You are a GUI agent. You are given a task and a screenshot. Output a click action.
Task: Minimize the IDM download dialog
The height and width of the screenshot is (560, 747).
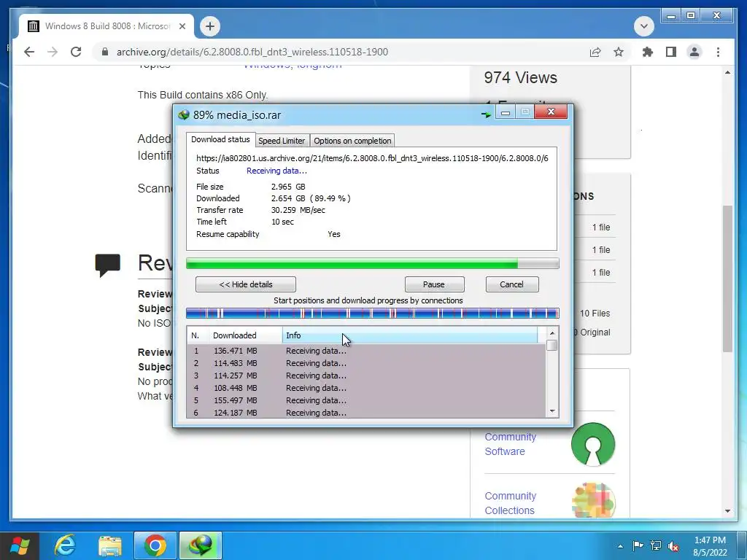pos(506,112)
